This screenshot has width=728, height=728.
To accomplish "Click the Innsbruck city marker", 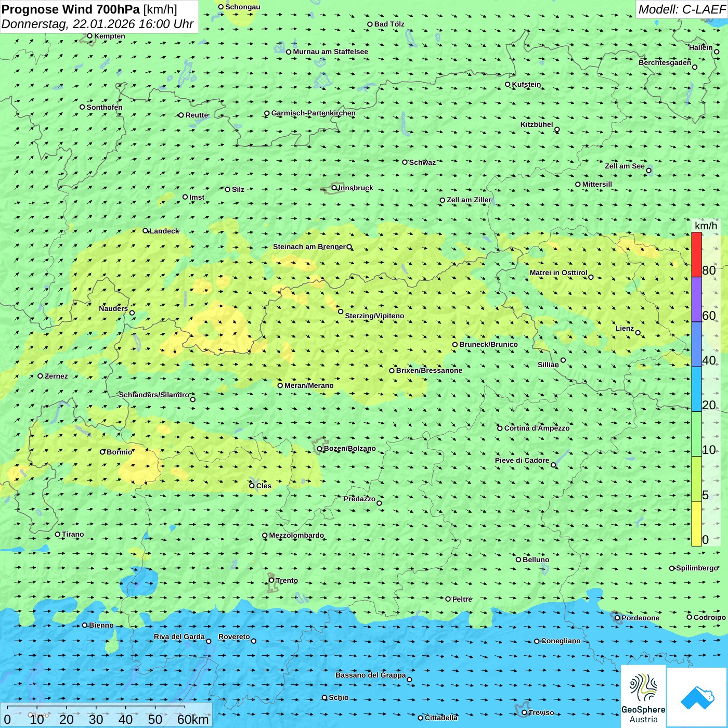I will pos(334,188).
